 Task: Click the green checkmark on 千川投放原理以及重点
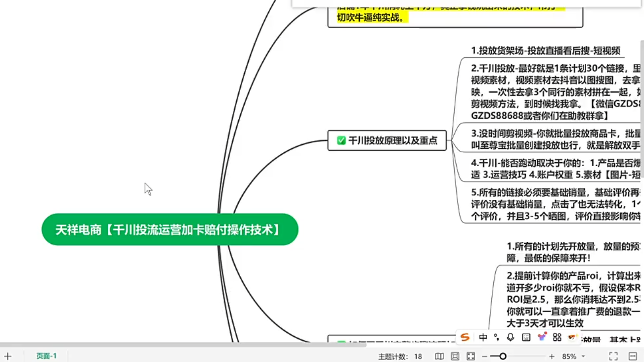pyautogui.click(x=341, y=140)
